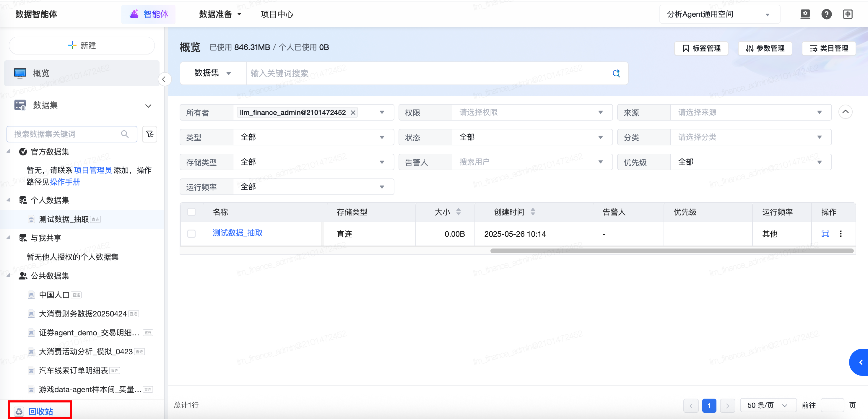Image resolution: width=868 pixels, height=419 pixels.
Task: Change the 50 条/页 page size
Action: coord(768,405)
